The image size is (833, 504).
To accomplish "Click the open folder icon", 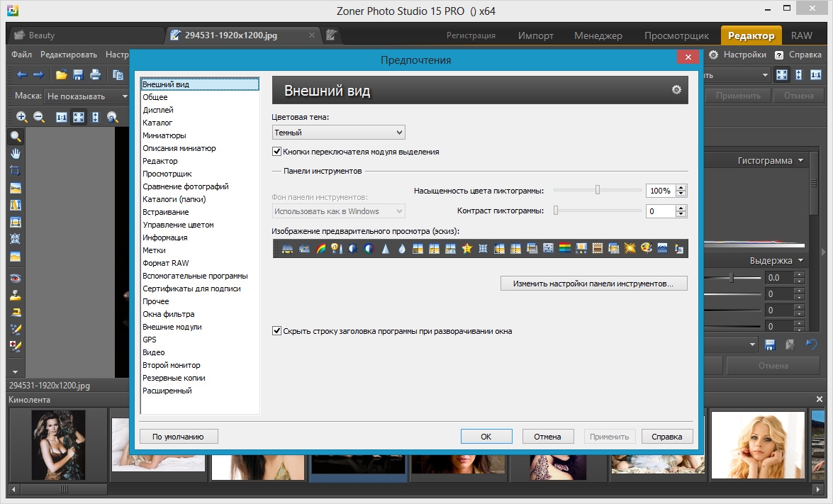I will tap(61, 75).
